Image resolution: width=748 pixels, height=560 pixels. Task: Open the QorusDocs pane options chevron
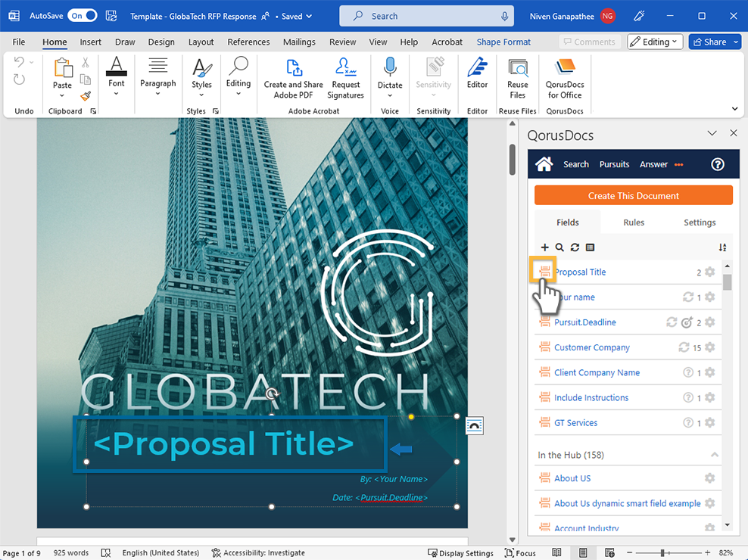[712, 133]
